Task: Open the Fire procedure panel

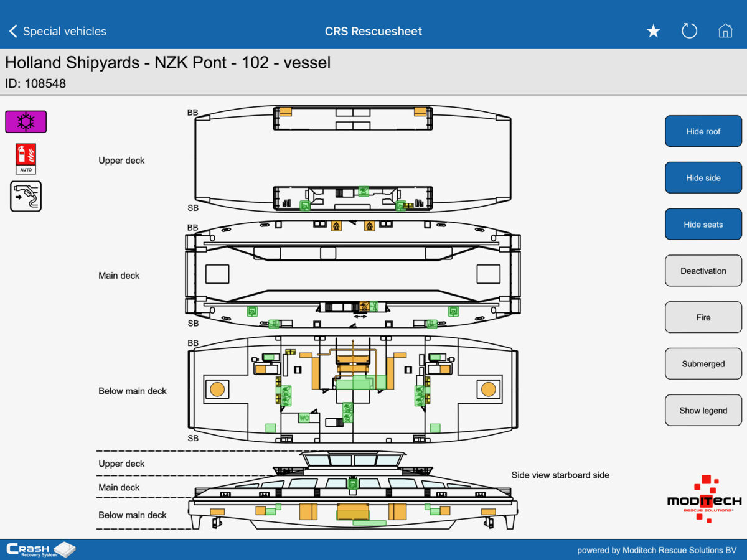Action: coord(703,317)
